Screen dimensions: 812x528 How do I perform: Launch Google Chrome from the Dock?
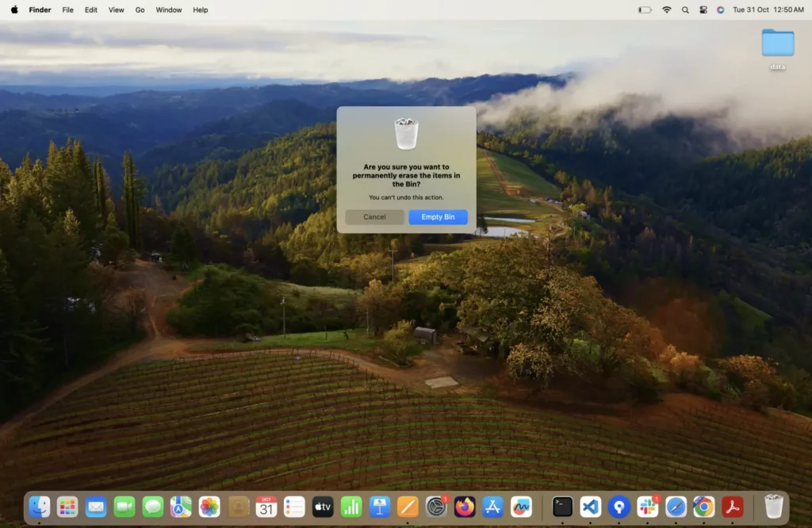703,507
